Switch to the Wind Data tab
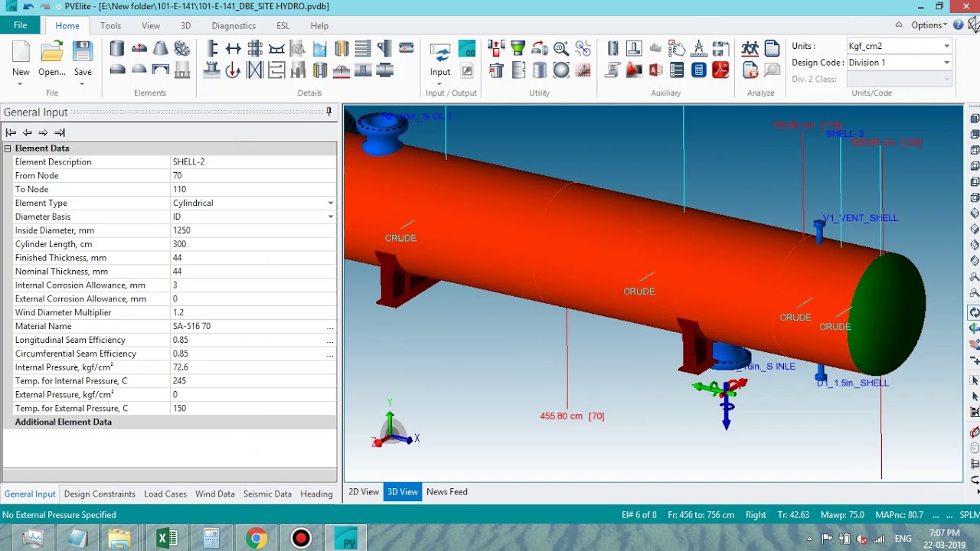This screenshot has height=551, width=980. pos(215,494)
